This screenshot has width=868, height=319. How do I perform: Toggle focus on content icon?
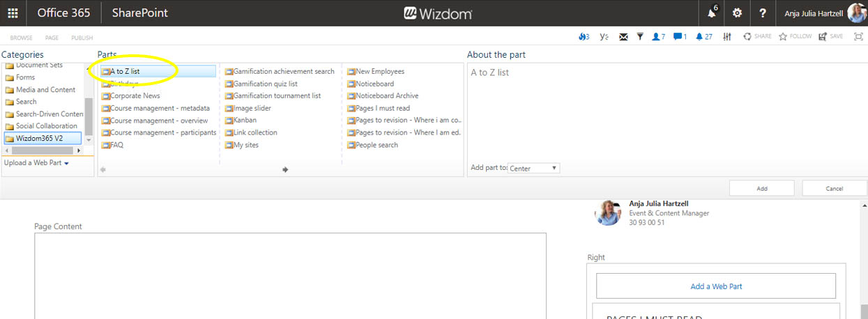point(858,37)
